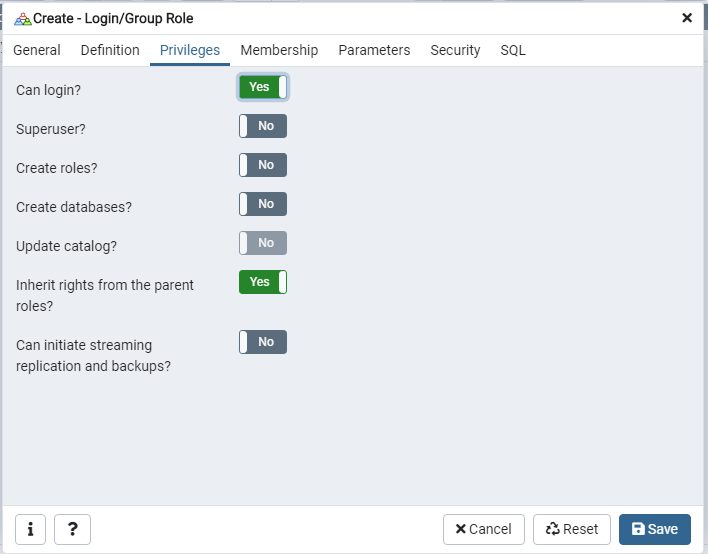708x554 pixels.
Task: Save the new login role
Action: coord(654,529)
